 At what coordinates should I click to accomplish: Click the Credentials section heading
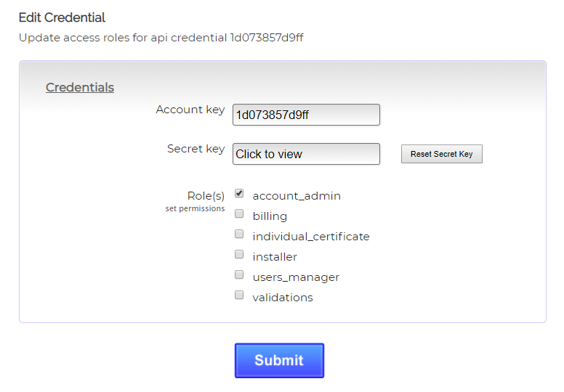[80, 88]
